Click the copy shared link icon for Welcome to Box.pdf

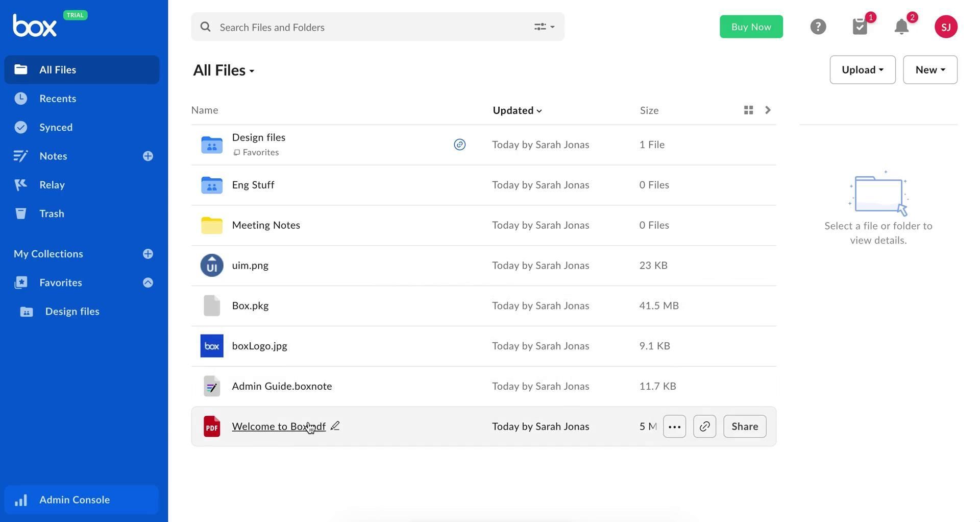tap(704, 426)
